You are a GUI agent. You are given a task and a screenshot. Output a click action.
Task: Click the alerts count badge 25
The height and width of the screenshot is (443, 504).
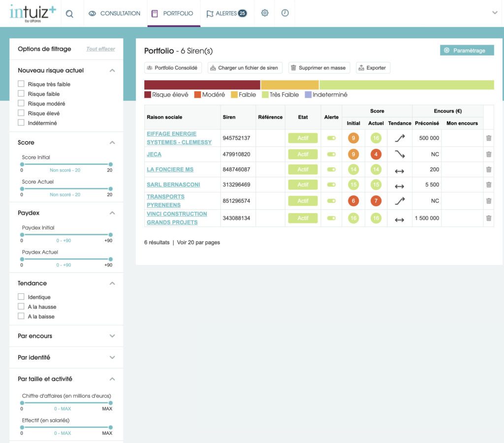242,13
